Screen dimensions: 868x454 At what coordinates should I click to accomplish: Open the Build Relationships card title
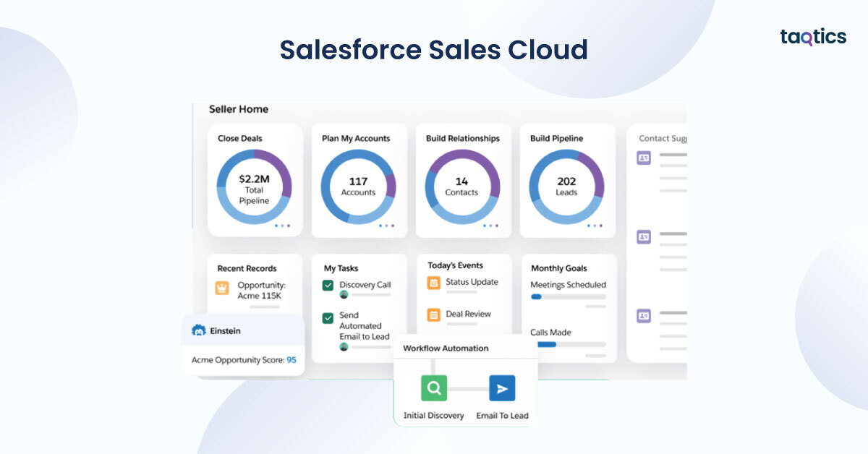coord(462,138)
